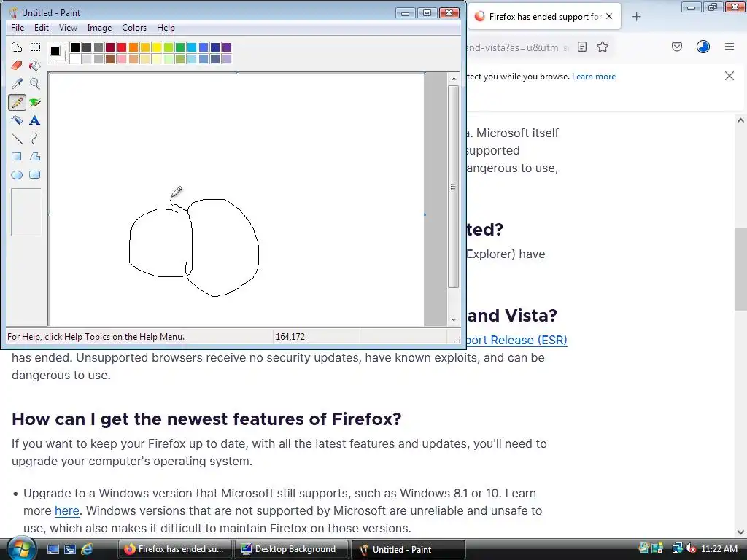Follow the 'Learn more' link in Firefox
This screenshot has width=747, height=560.
click(x=594, y=76)
